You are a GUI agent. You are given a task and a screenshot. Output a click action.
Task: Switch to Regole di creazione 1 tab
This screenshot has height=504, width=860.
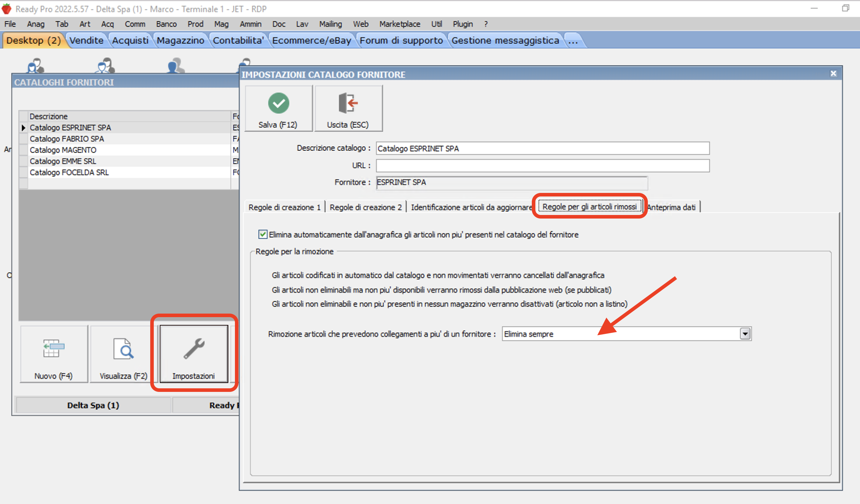284,207
